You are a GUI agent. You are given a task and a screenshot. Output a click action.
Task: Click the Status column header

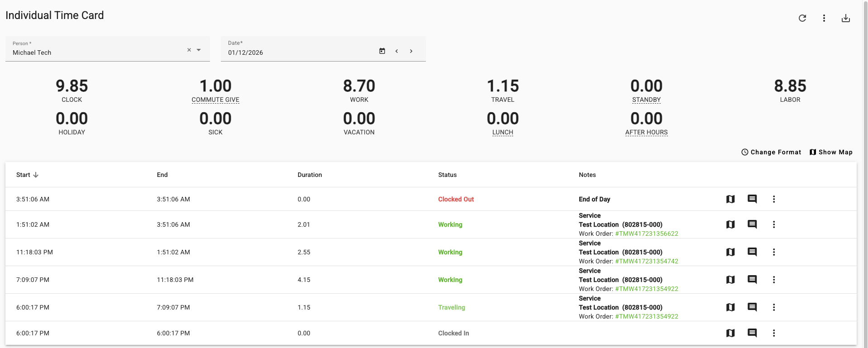(447, 175)
